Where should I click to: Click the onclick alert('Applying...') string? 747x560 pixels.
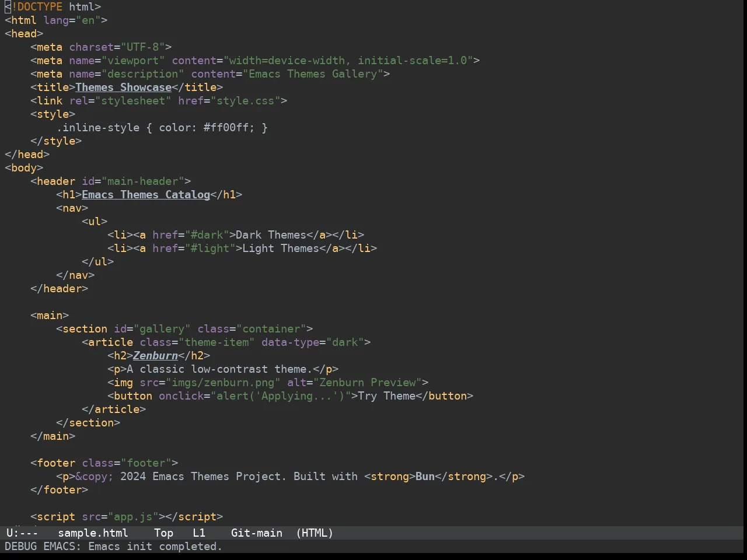click(x=281, y=396)
